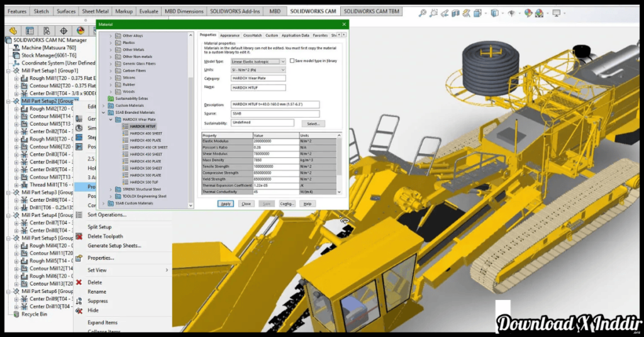
Task: Collapse the SSAB Branded Materials library
Action: 104,113
